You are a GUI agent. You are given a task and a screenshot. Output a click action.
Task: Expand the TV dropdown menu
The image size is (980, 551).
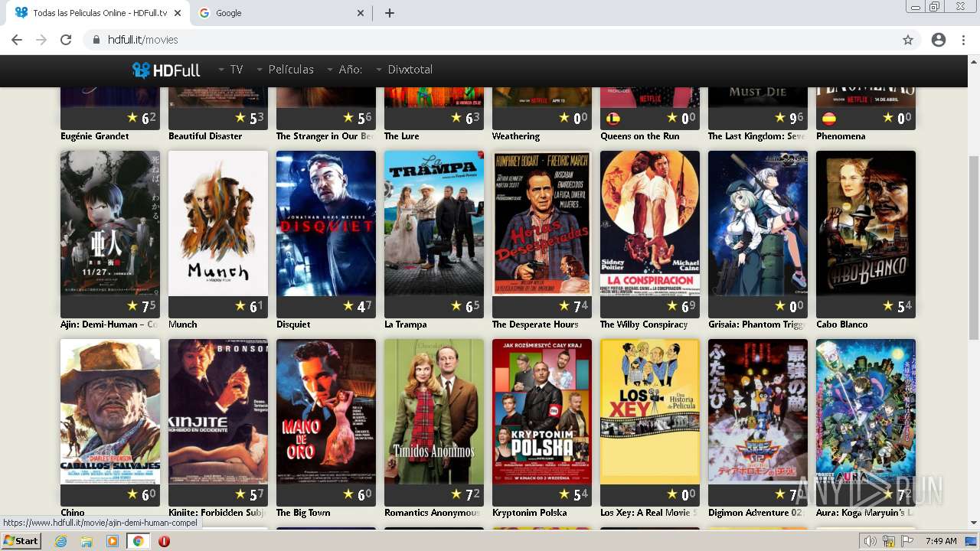(230, 70)
